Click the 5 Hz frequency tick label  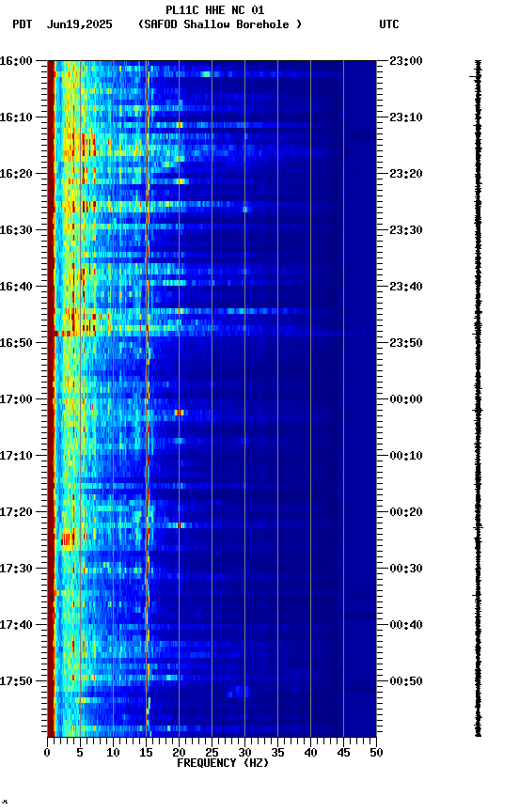click(x=80, y=753)
